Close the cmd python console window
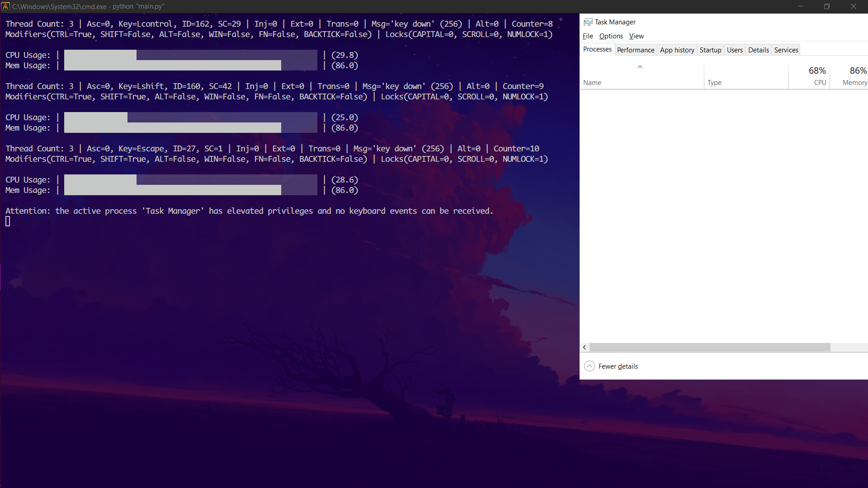Screen dimensions: 868x488 pos(853,6)
